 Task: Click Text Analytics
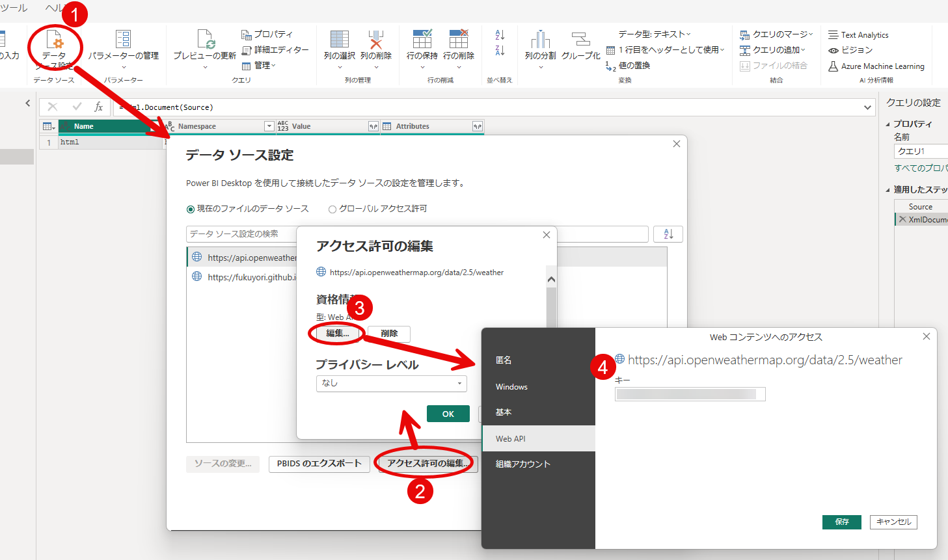pyautogui.click(x=858, y=34)
